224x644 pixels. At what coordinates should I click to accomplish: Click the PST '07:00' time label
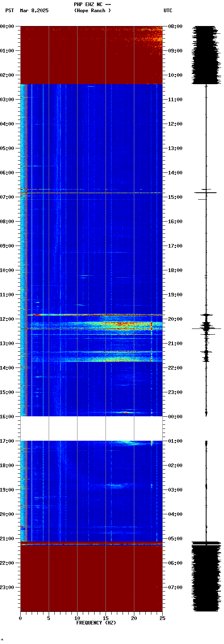pyautogui.click(x=7, y=197)
